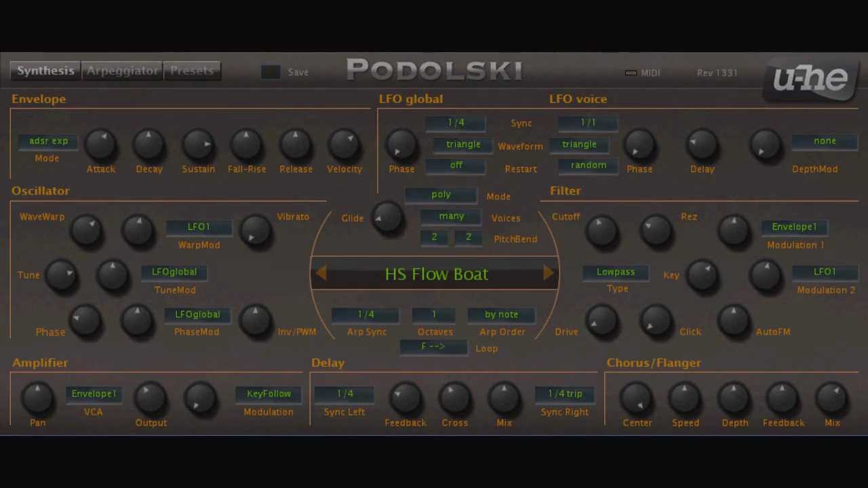Open Modulation 2 LFO1 selector
The width and height of the screenshot is (868, 488).
[x=825, y=272]
